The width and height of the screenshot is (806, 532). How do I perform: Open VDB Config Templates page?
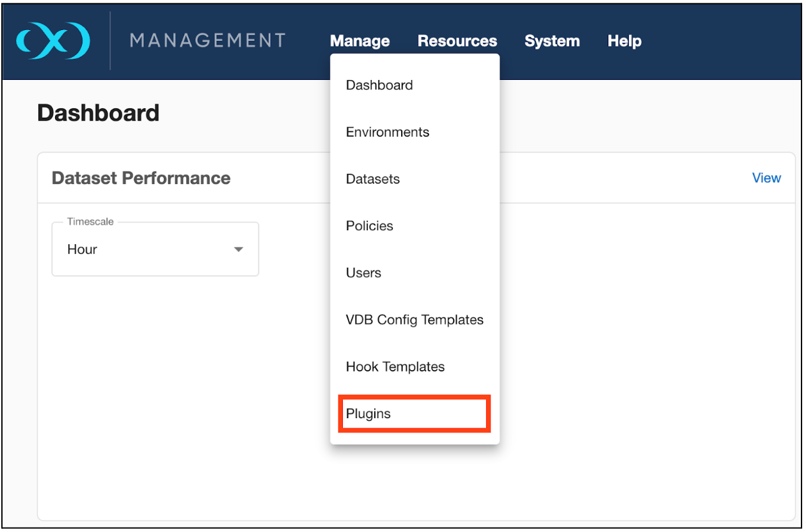[415, 320]
